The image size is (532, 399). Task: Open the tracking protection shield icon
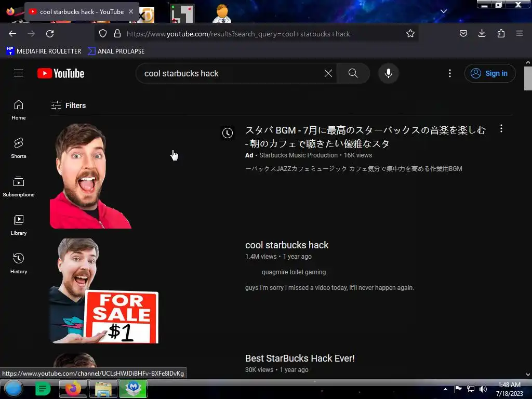[103, 34]
